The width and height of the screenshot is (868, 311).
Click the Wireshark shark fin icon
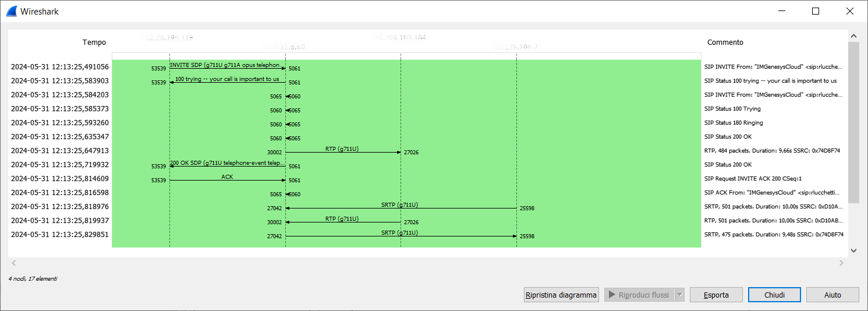pyautogui.click(x=12, y=11)
